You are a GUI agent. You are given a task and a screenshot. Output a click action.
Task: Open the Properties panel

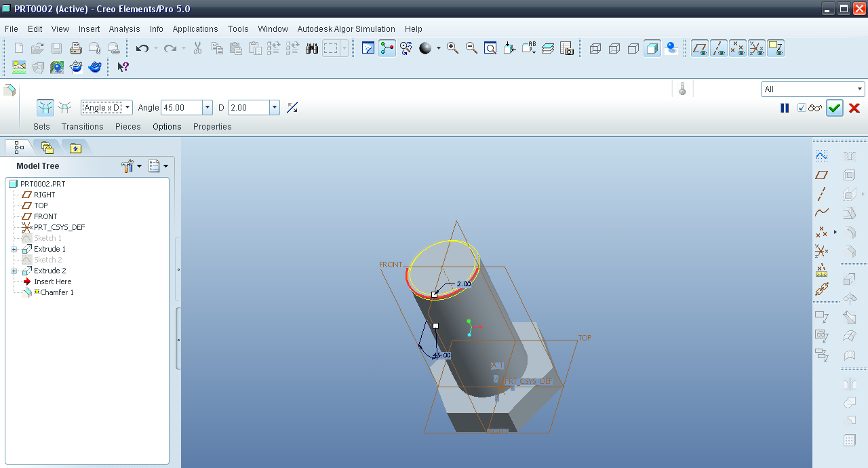coord(212,126)
